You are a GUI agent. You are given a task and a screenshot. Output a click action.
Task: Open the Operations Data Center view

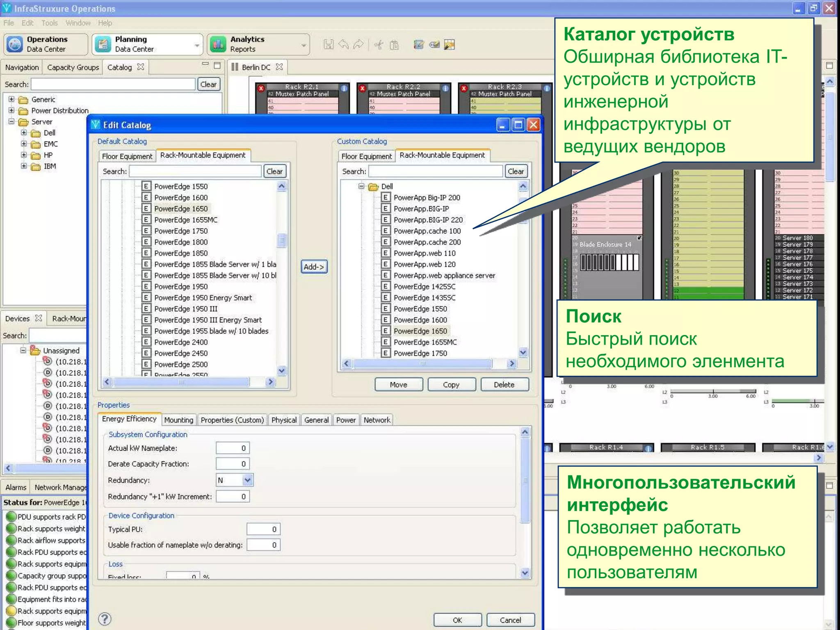[x=46, y=44]
